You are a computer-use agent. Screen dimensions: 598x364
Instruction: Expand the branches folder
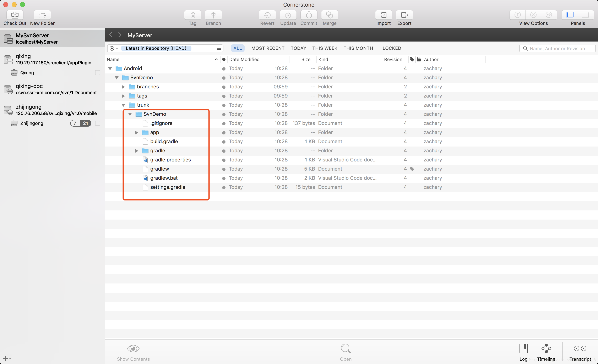[x=123, y=87]
